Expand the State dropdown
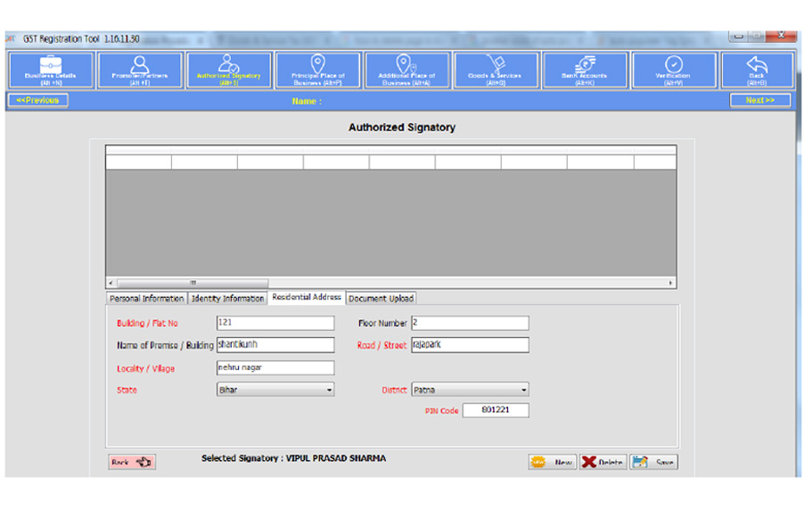Viewport: 812px width, 510px height. (x=329, y=391)
